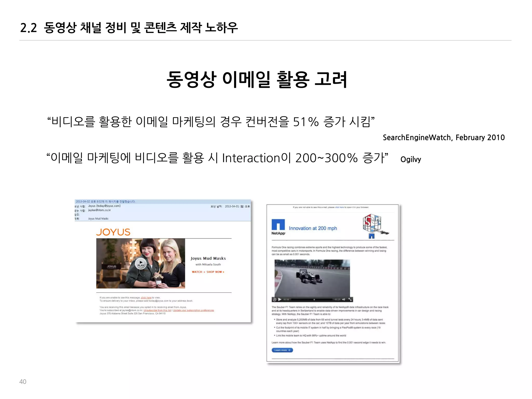Viewport: 532px width, 399px height.
Task: Click the 'Ogilvy' source attribution
Action: [x=411, y=159]
